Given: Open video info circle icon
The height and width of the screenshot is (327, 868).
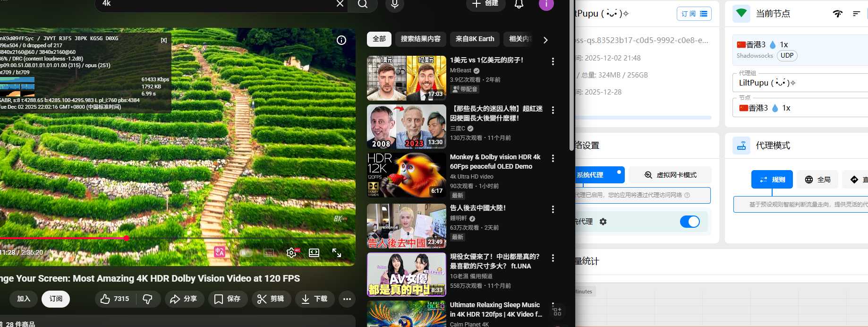Looking at the screenshot, I should (x=341, y=40).
